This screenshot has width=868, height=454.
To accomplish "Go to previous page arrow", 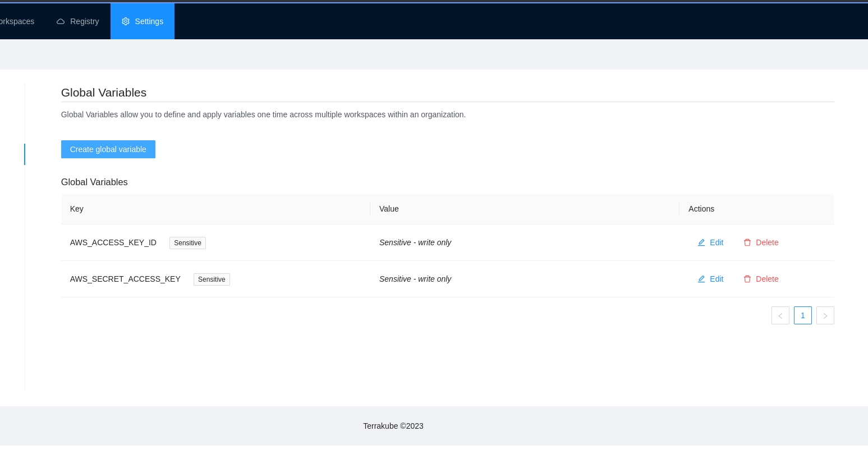I will [x=780, y=315].
